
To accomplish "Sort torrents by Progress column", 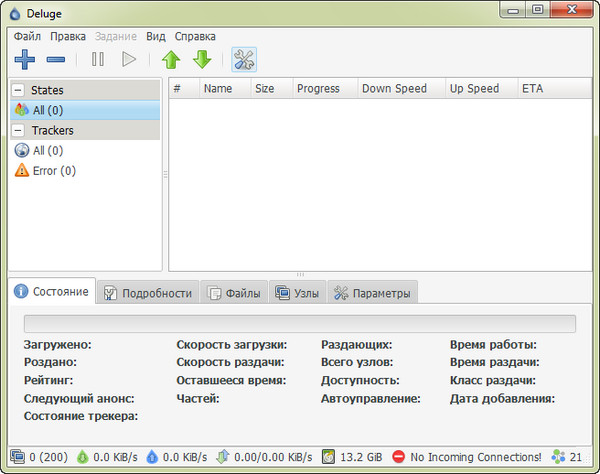I will point(318,88).
